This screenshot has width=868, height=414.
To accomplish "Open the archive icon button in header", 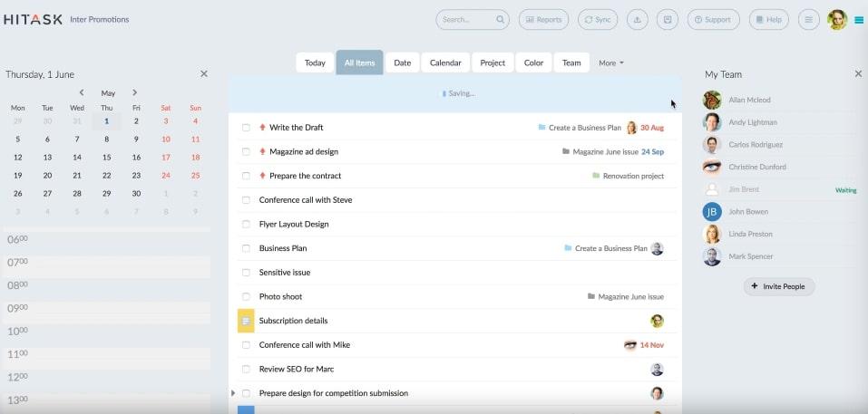I will point(668,19).
